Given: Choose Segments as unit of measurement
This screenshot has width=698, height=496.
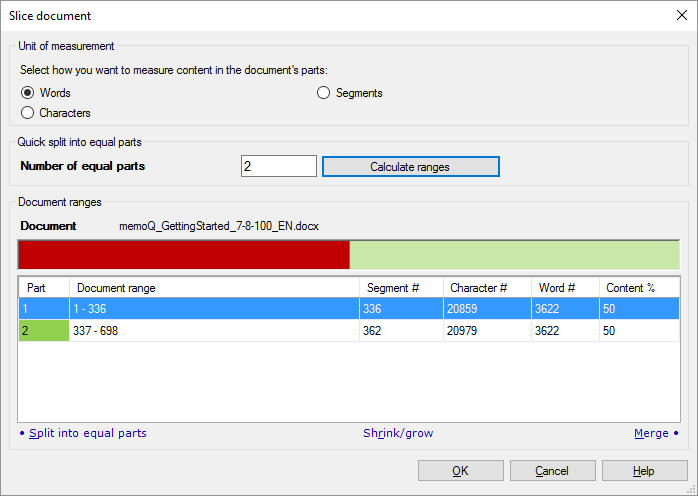Looking at the screenshot, I should click(x=324, y=93).
